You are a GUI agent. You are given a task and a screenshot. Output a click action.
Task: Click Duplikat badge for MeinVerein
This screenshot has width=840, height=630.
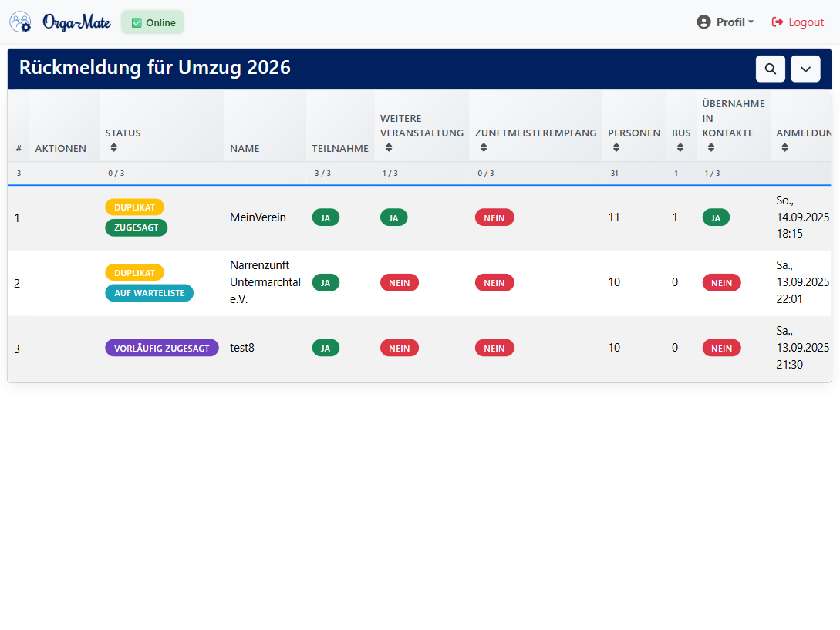click(x=134, y=207)
